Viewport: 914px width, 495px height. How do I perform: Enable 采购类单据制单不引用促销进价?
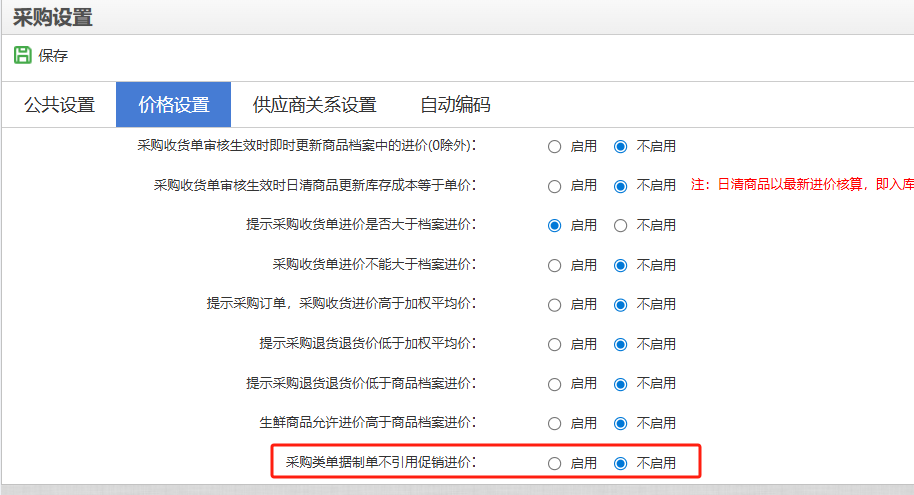[x=555, y=463]
